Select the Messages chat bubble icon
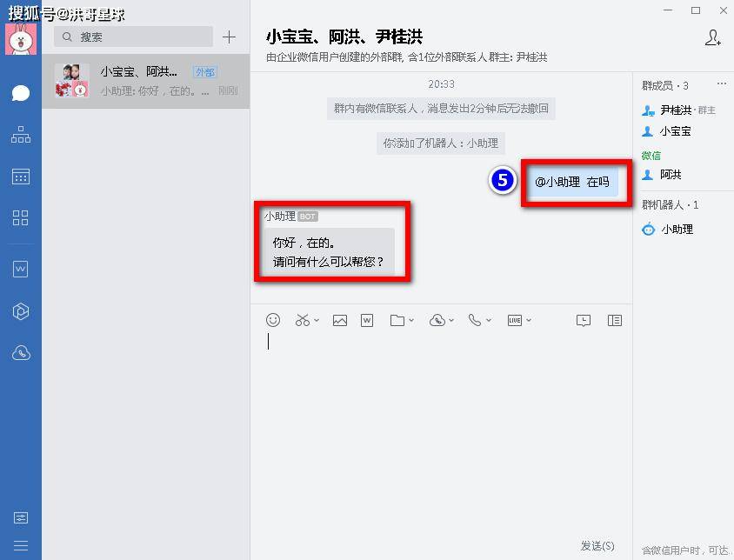Image resolution: width=734 pixels, height=560 pixels. point(21,93)
